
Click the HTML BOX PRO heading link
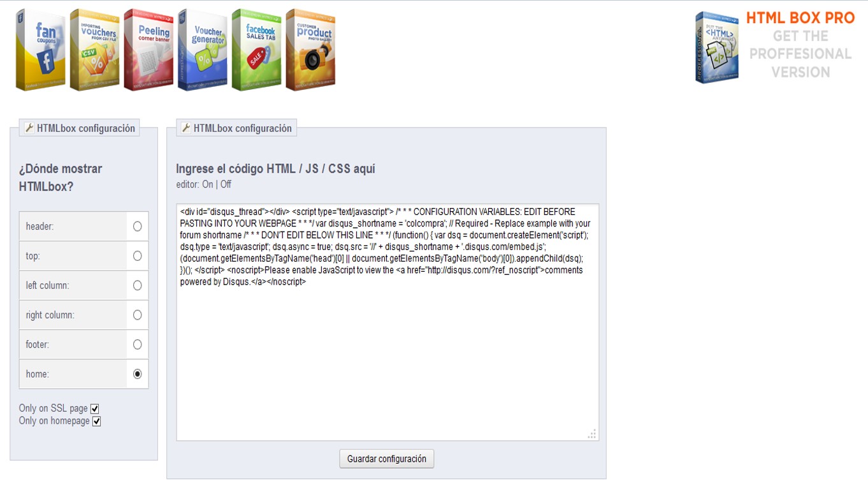[800, 18]
